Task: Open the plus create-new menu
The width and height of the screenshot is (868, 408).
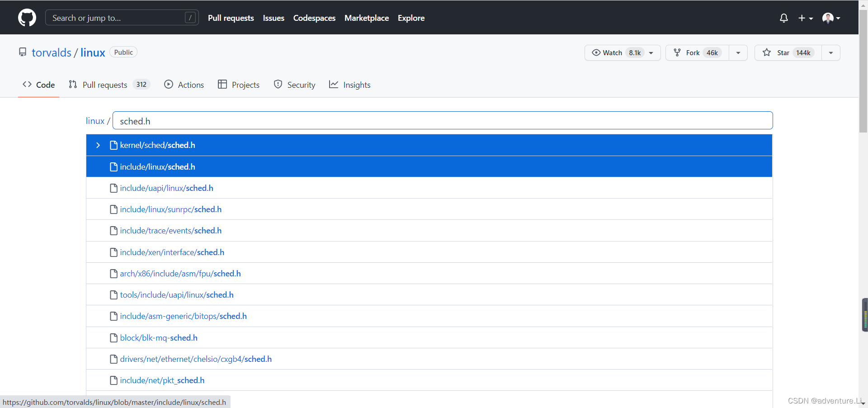Action: pos(806,18)
